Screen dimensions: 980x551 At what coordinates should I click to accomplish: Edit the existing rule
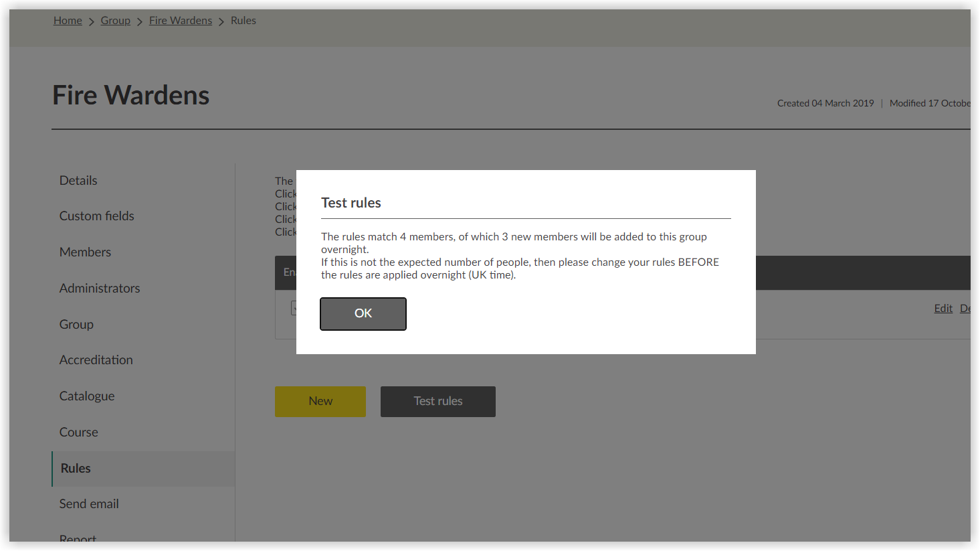943,308
